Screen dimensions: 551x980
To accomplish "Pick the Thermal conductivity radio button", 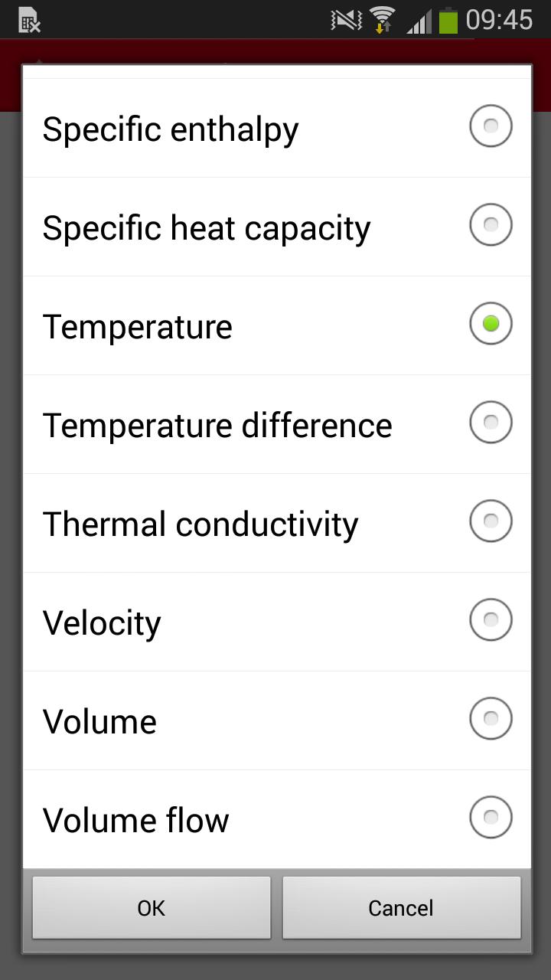I will [x=491, y=521].
